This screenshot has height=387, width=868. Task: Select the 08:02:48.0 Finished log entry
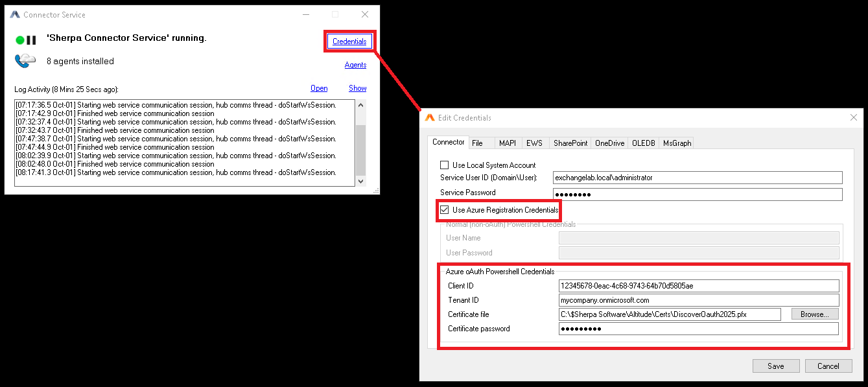[x=115, y=164]
